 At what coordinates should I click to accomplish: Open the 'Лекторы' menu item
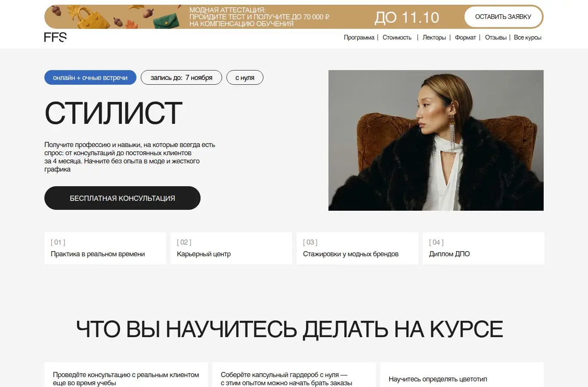(434, 37)
